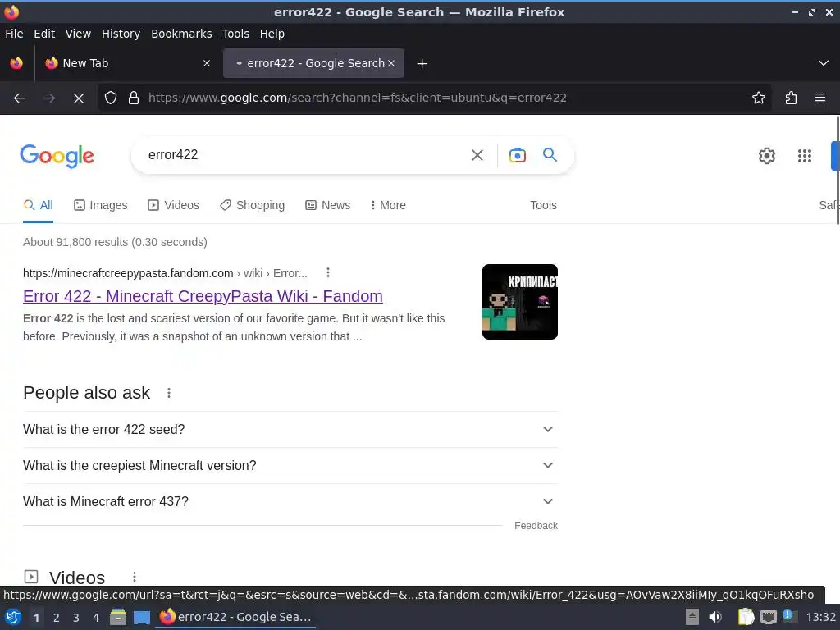Select the Firefox window in the taskbar

point(235,617)
